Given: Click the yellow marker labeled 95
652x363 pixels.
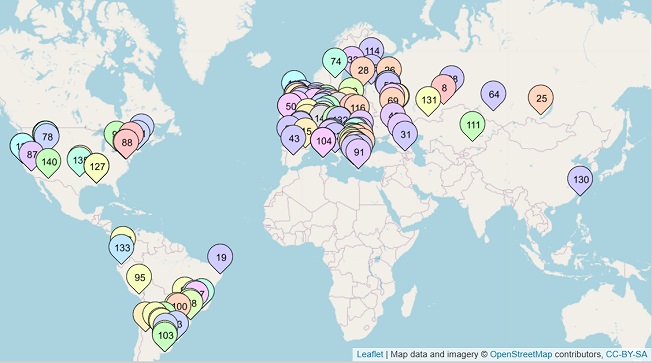Looking at the screenshot, I should click(139, 277).
